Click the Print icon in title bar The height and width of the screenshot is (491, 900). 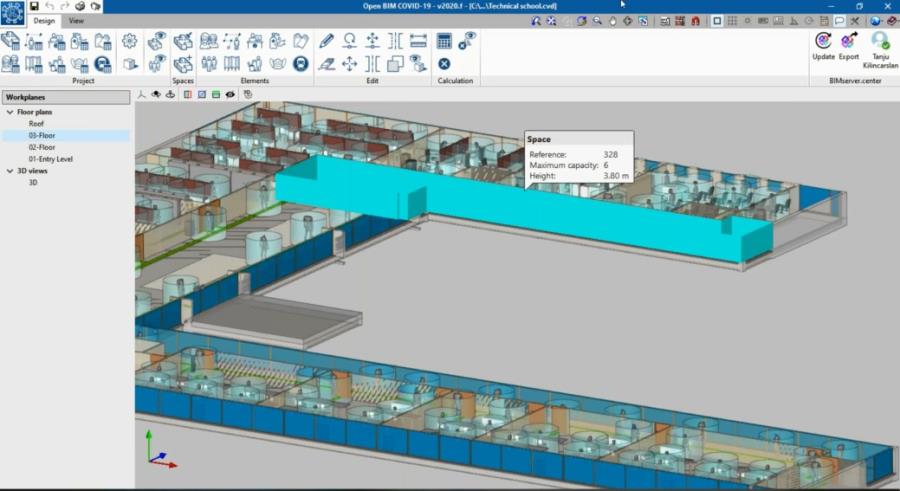[80, 6]
